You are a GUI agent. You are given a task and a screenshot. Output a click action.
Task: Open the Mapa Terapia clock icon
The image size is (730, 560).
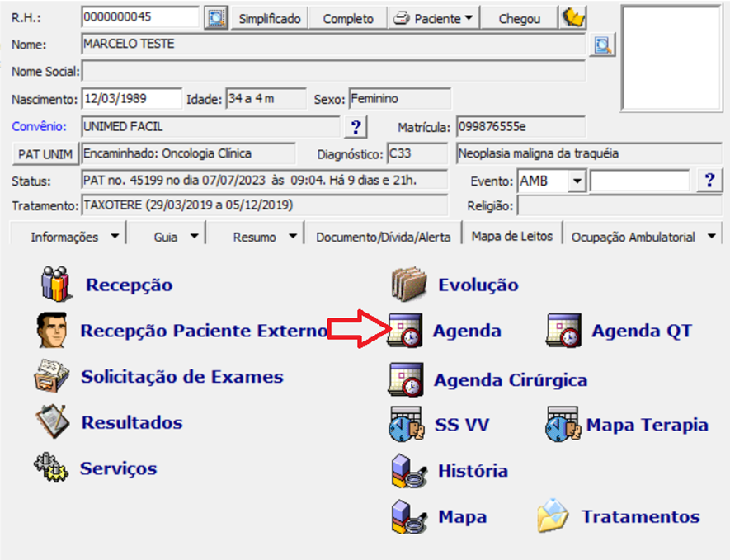pos(563,424)
